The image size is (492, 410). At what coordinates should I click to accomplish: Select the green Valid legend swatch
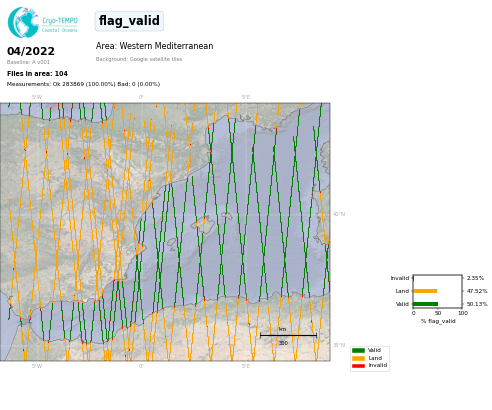[358, 350]
